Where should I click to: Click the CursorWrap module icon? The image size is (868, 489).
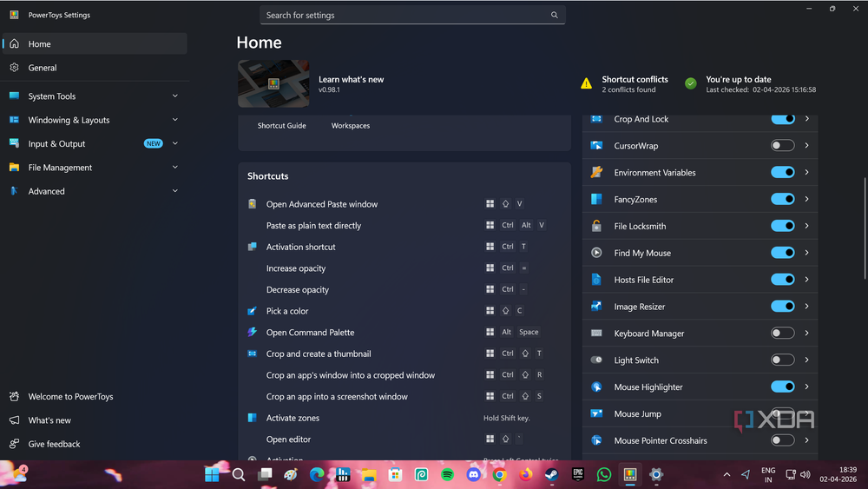tap(596, 146)
